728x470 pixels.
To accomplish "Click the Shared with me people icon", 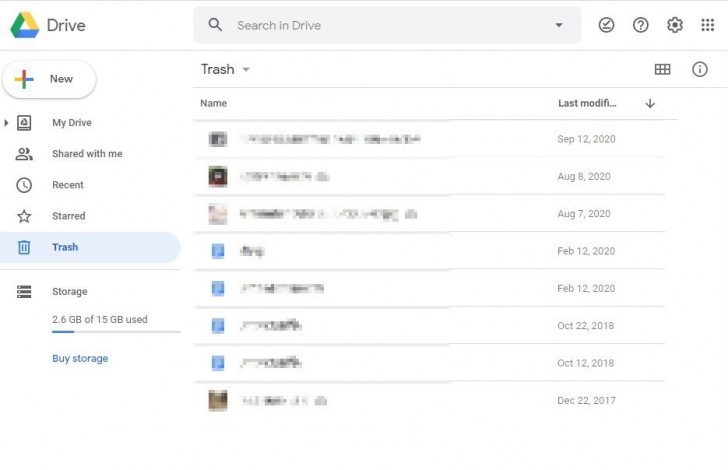I will (x=24, y=154).
